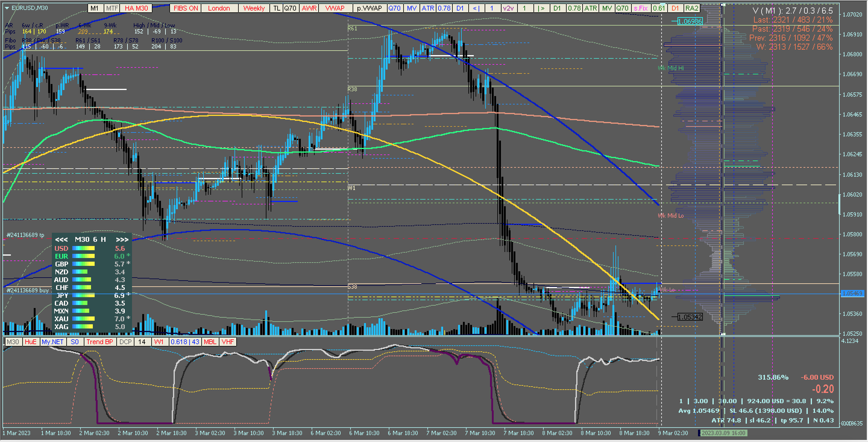
Task: Toggle the FIBS ON button
Action: (x=186, y=8)
